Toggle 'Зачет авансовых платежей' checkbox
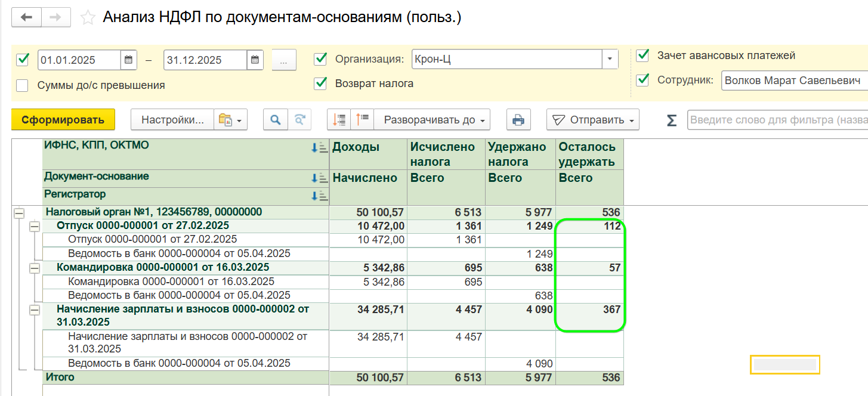The image size is (868, 396). click(642, 55)
